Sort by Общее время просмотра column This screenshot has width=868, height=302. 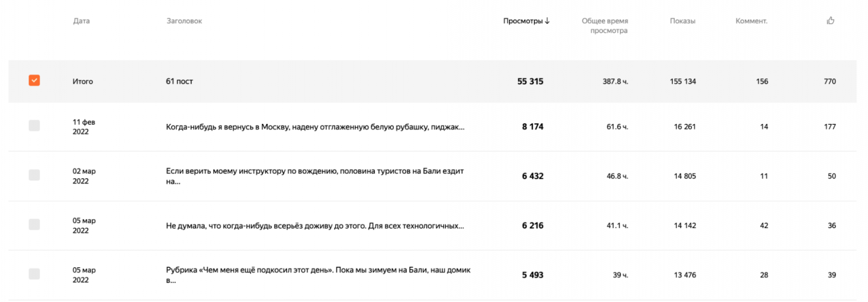tap(605, 26)
